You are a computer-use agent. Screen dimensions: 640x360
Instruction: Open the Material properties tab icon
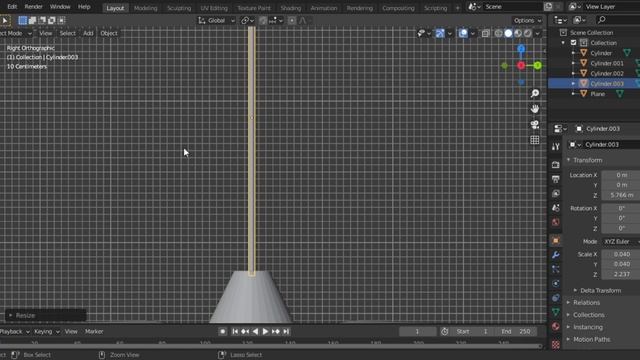[556, 327]
